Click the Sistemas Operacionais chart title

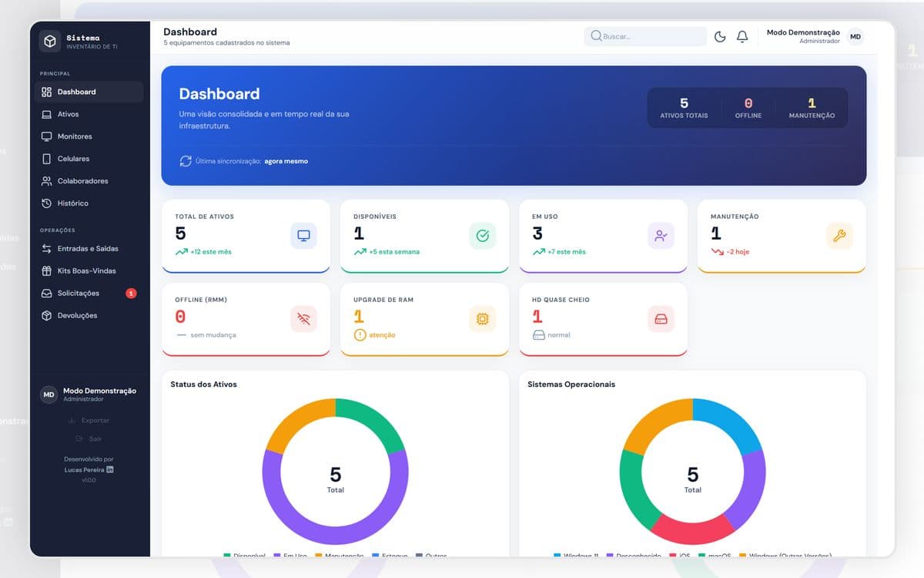pos(571,385)
